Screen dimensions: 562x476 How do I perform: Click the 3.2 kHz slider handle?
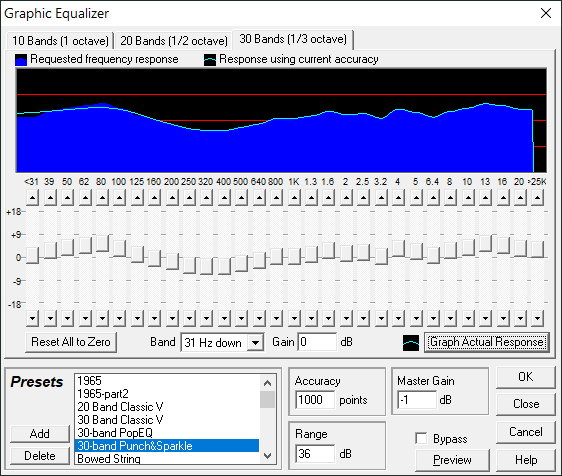pos(381,256)
